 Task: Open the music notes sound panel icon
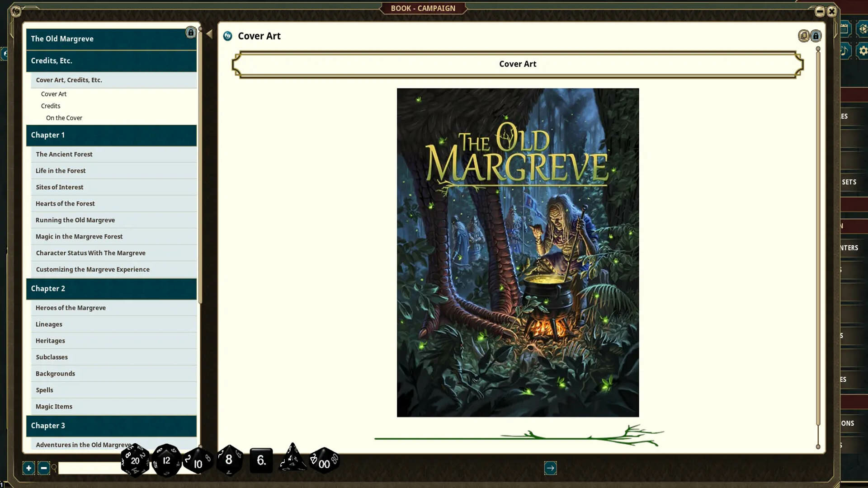844,51
